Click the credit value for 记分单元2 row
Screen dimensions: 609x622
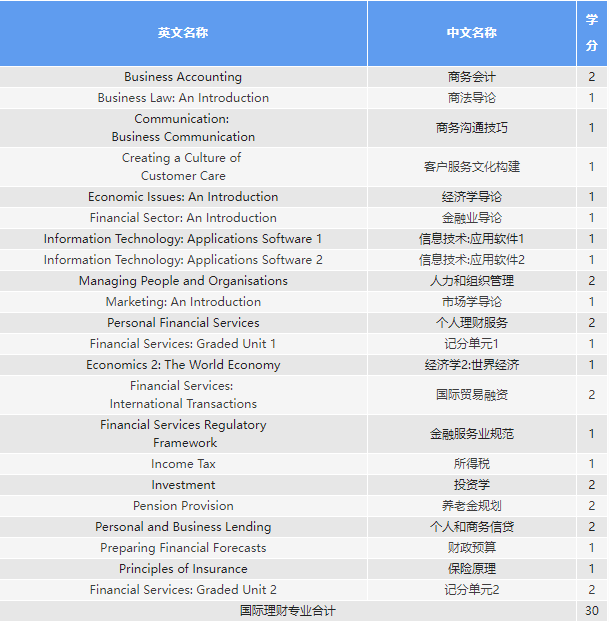click(x=592, y=590)
